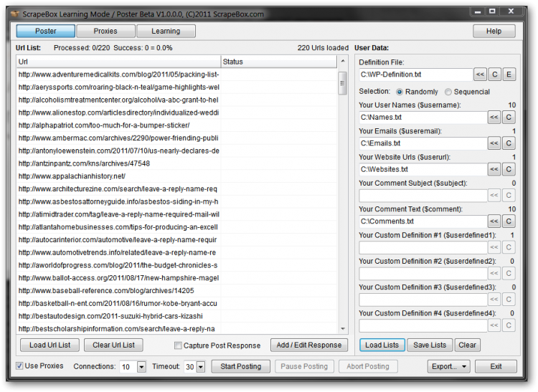538x392 pixels.
Task: Click the url list scrollbar thumb
Action: coord(342,83)
